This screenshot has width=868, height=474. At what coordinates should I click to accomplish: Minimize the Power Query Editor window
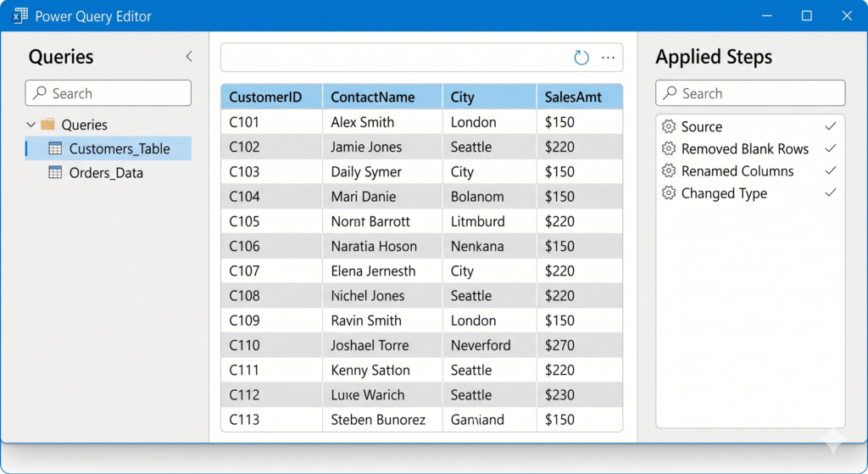pos(766,15)
